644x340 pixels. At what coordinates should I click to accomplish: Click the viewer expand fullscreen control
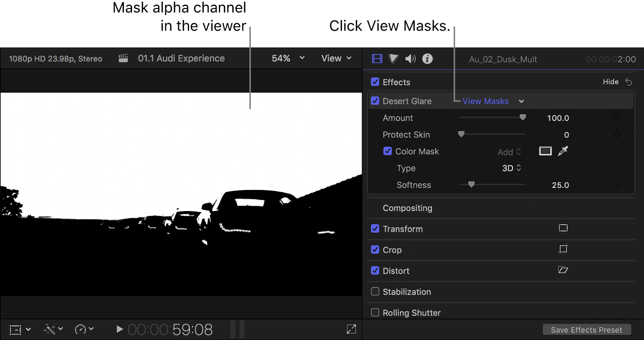coord(351,329)
